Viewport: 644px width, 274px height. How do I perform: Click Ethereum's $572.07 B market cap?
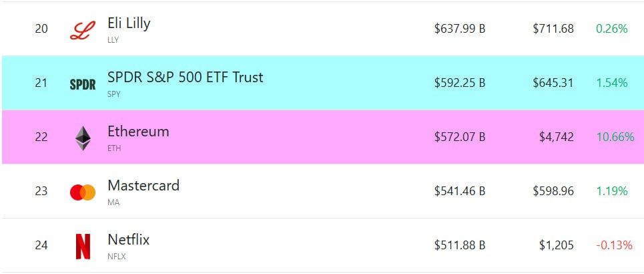(x=460, y=137)
